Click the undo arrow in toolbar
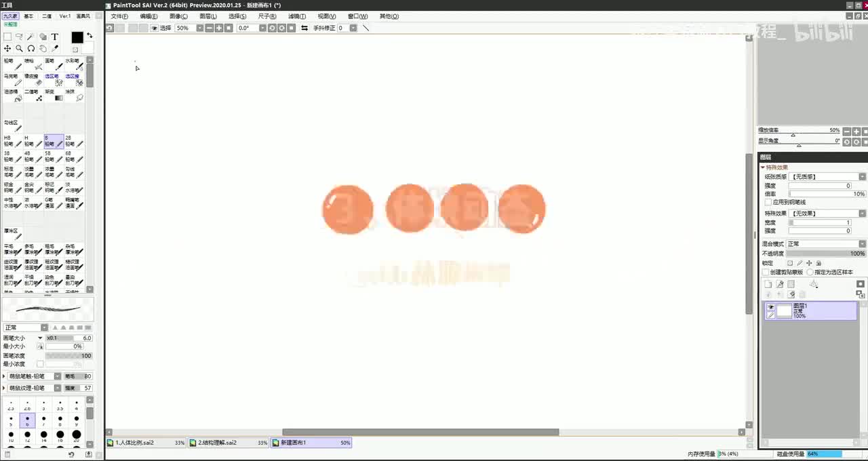 coord(110,28)
